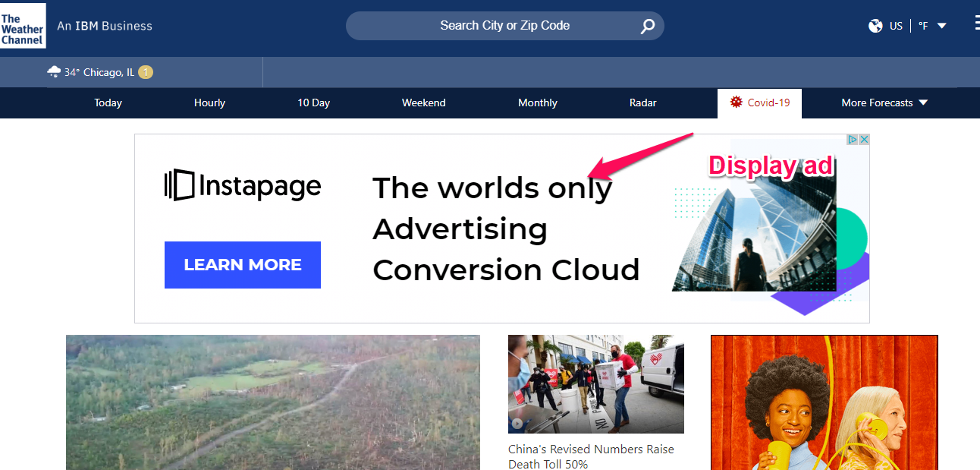Click the globe icon next to US
The height and width of the screenshot is (470, 980).
point(875,26)
